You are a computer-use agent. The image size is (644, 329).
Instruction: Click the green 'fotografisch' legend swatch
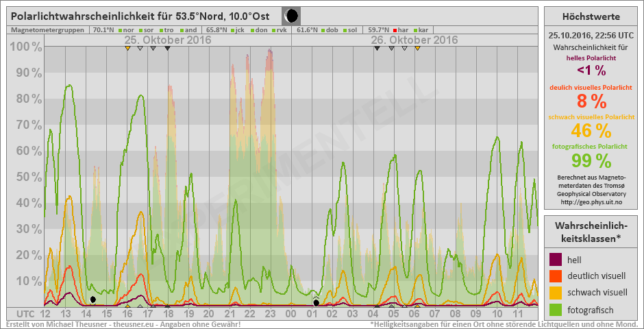556,310
